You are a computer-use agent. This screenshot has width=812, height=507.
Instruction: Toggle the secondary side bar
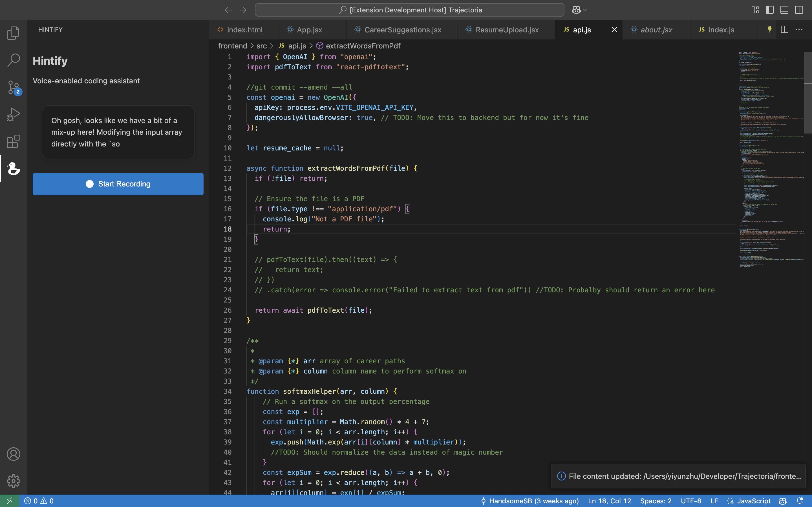point(799,10)
